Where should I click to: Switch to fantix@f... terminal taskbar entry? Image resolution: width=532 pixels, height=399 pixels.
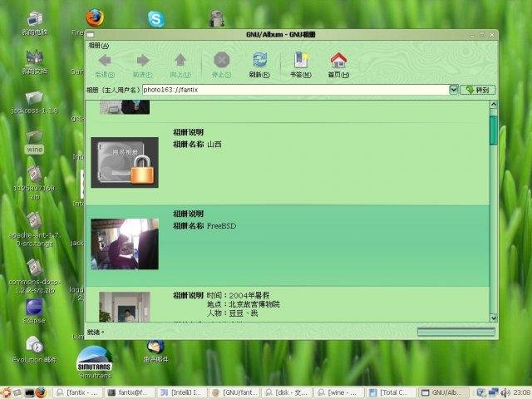(x=130, y=392)
